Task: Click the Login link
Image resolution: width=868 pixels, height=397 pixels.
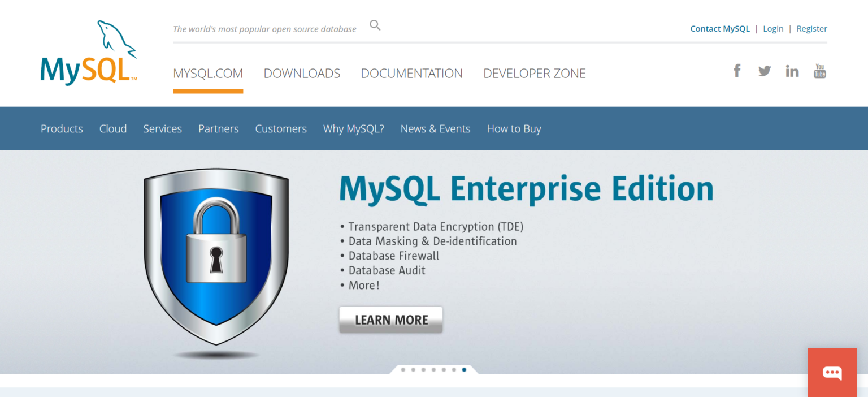Action: (x=773, y=28)
